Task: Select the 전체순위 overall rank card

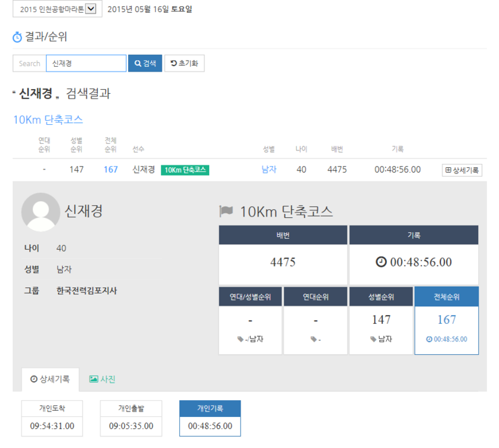Action: point(446,320)
